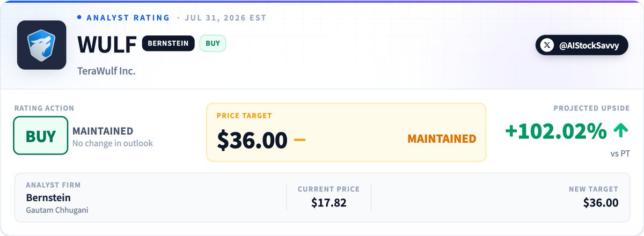
Task: Click the orange MAINTAINED price target status
Action: [442, 138]
